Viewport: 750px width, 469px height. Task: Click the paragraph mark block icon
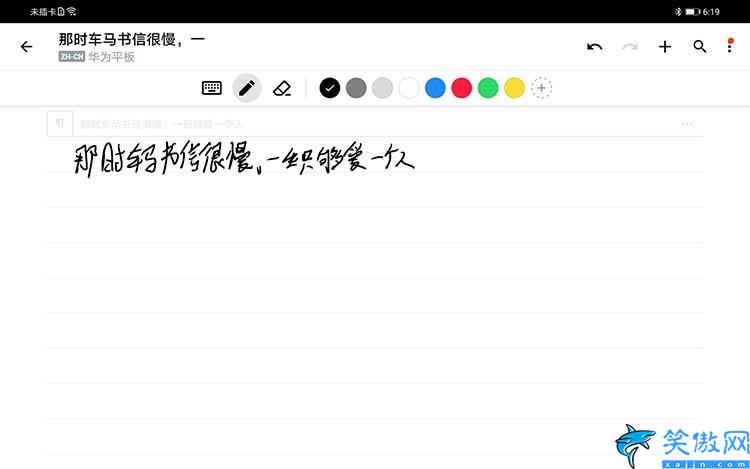(60, 124)
